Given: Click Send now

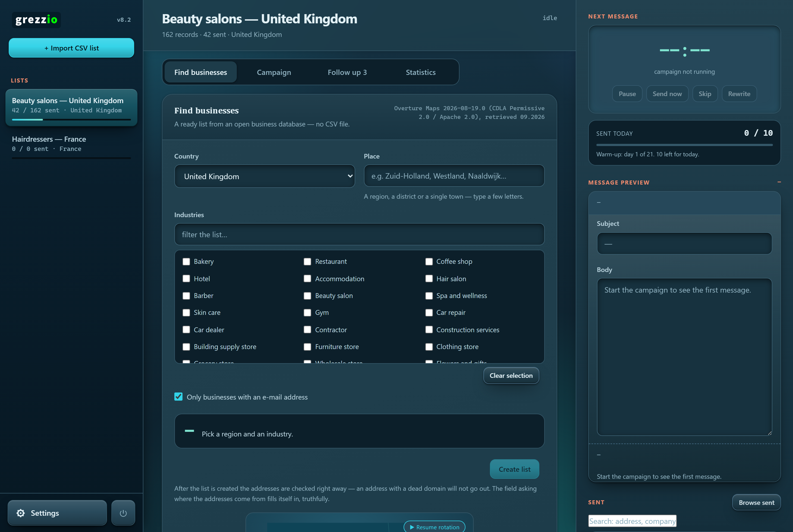Looking at the screenshot, I should pos(667,94).
